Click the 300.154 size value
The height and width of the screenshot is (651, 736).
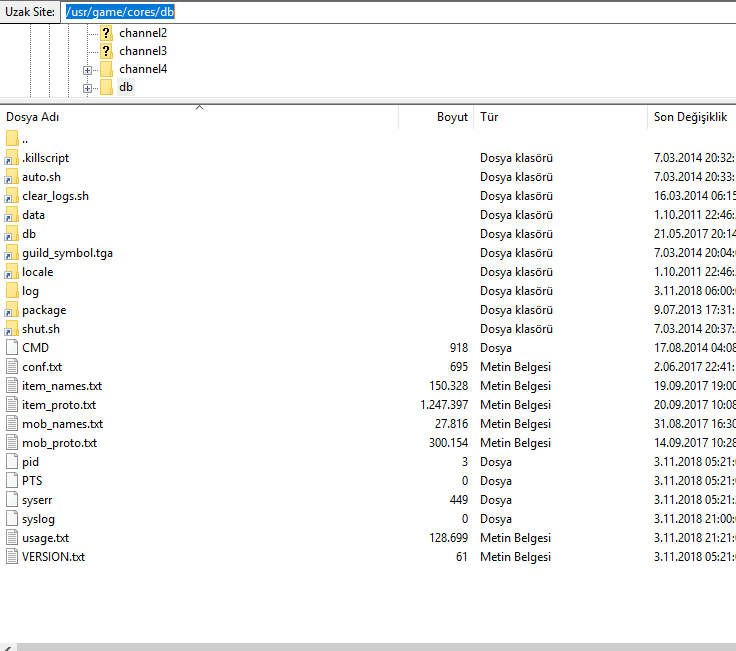pyautogui.click(x=449, y=443)
